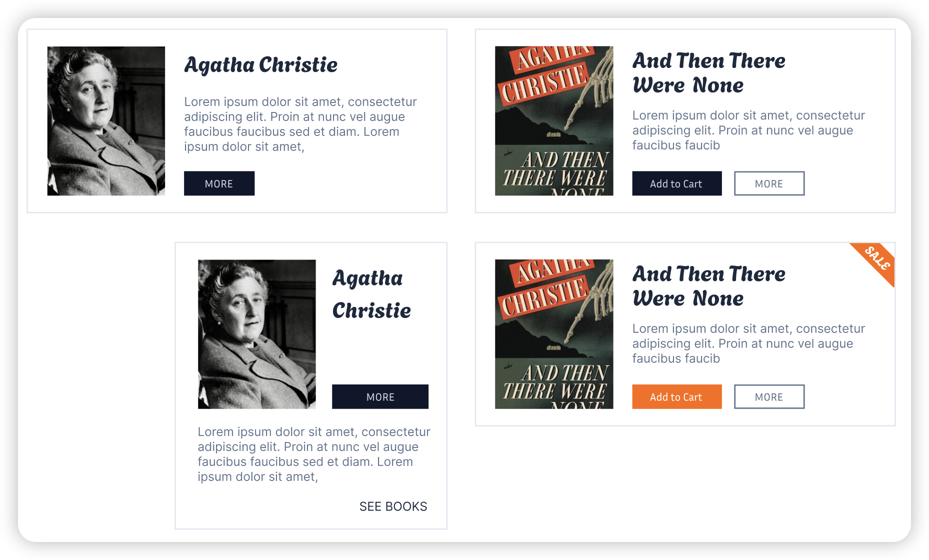Open book cover image in sale card
The height and width of the screenshot is (560, 929).
[554, 334]
